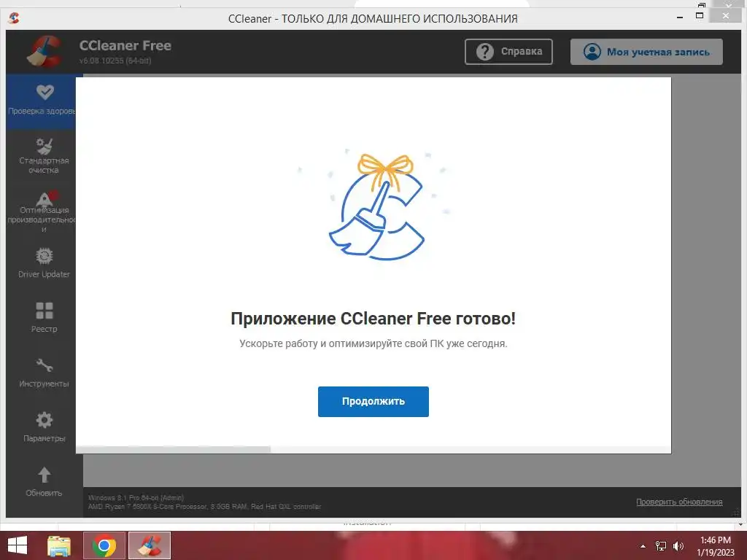This screenshot has height=560, width=747.
Task: Open the Инструменты wrench icon
Action: [44, 365]
